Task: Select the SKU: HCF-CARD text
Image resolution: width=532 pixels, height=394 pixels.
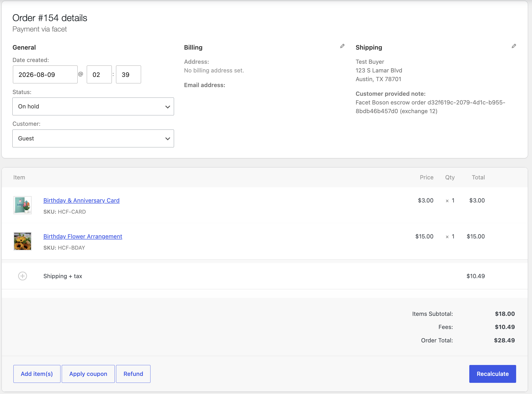Action: 64,212
